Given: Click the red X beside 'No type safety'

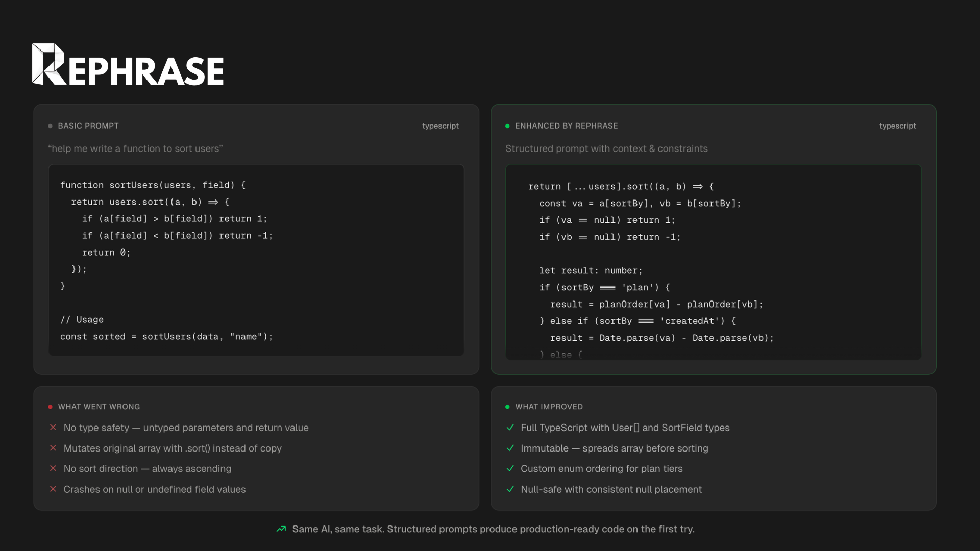Looking at the screenshot, I should [x=53, y=428].
